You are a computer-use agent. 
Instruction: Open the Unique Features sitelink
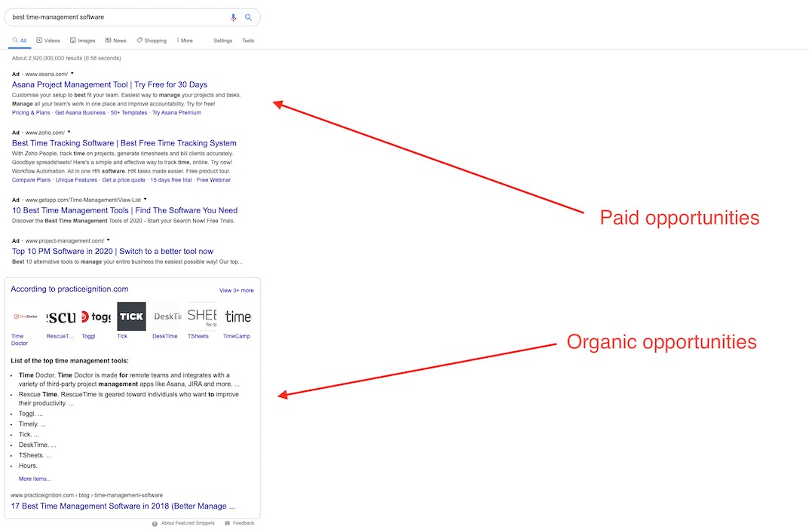click(76, 180)
